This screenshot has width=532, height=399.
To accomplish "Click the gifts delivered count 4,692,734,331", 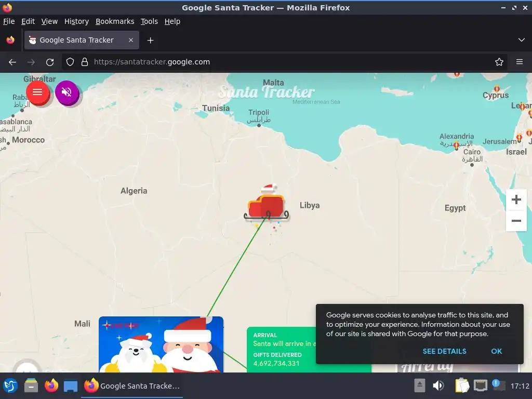I will click(x=276, y=363).
